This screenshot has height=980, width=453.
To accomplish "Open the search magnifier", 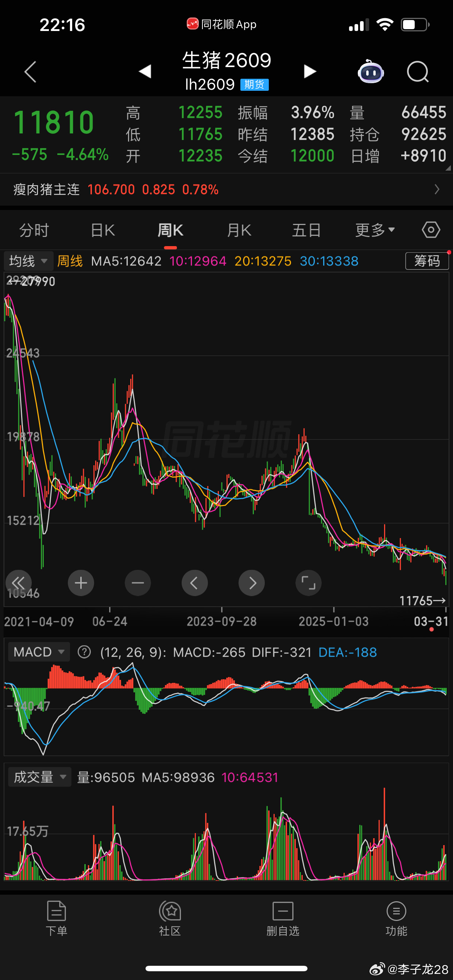I will pyautogui.click(x=418, y=71).
